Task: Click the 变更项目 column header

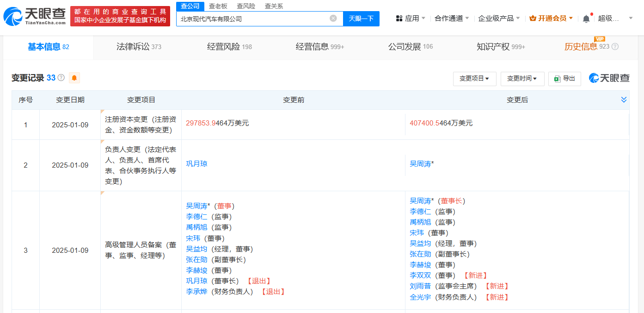Action: (x=141, y=100)
